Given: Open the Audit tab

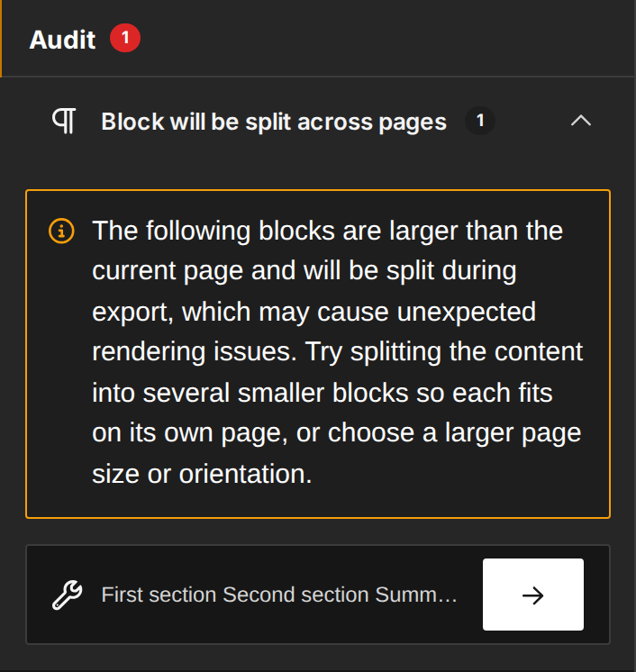Looking at the screenshot, I should [62, 40].
